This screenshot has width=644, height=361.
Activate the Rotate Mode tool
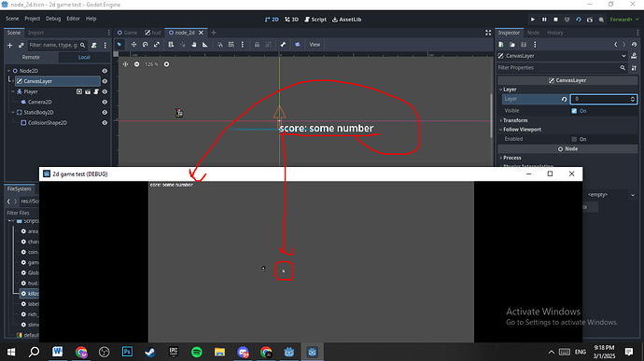coord(146,45)
